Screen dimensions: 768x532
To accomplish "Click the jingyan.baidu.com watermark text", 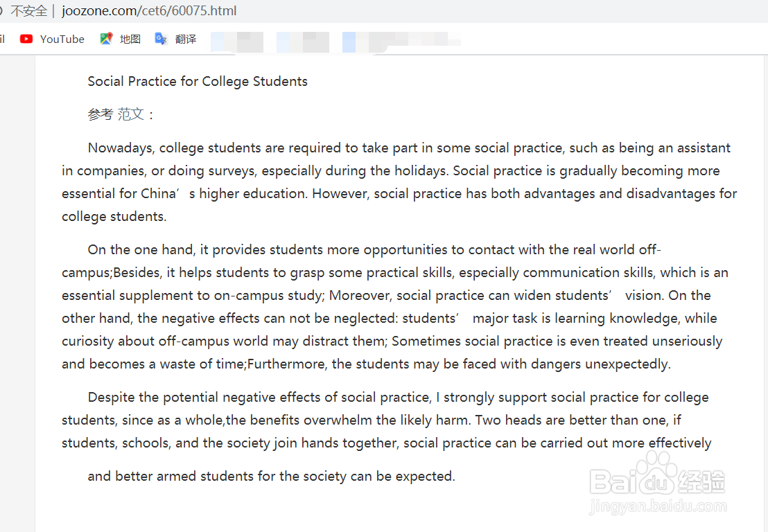I will pyautogui.click(x=658, y=508).
